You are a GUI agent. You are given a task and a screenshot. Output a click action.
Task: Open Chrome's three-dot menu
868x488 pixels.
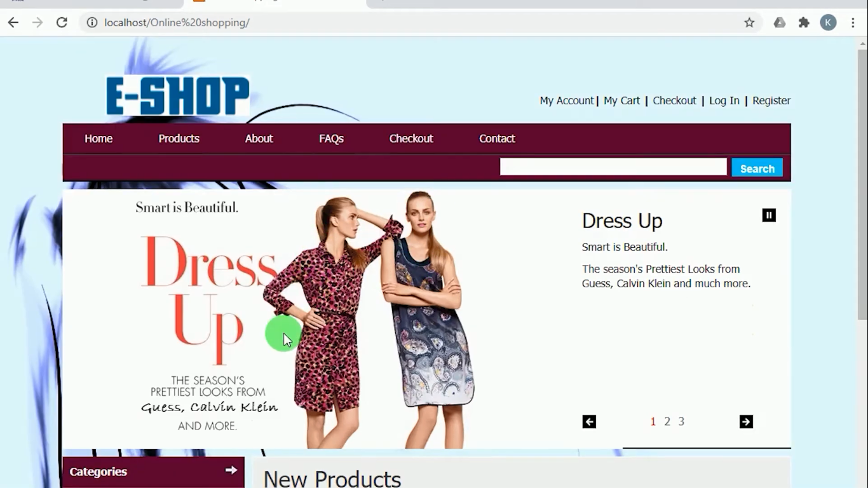[x=853, y=23]
